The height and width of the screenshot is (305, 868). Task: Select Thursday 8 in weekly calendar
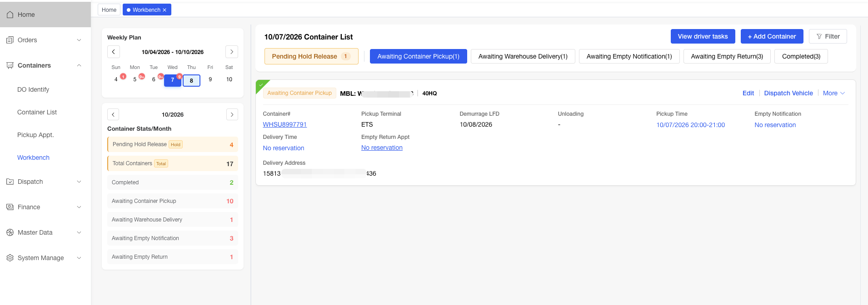pyautogui.click(x=191, y=80)
